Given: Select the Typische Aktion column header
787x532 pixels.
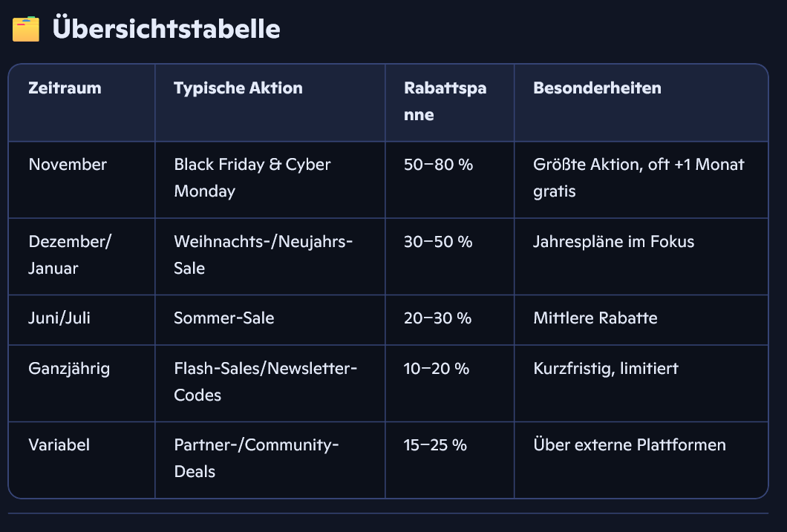Looking at the screenshot, I should pos(238,88).
